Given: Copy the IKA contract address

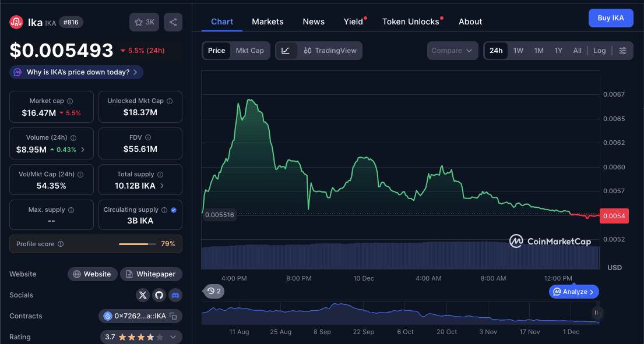Looking at the screenshot, I should (178, 316).
